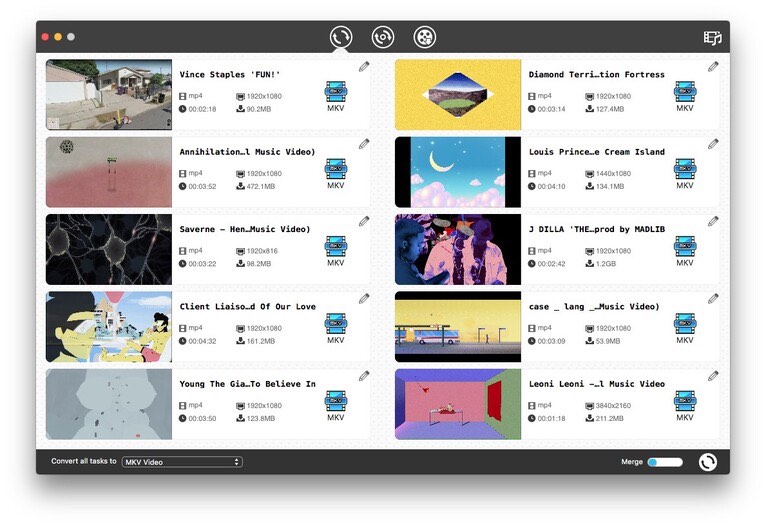Change MKV format for Young The Giant video

click(336, 405)
